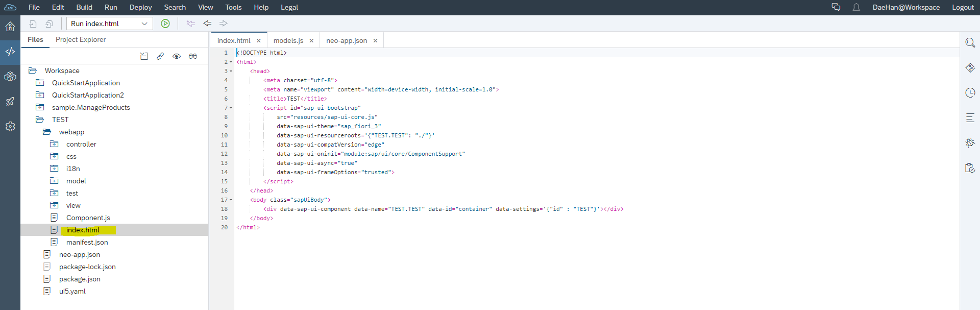Close the index.html editor tab
The width and height of the screenshot is (980, 310).
[259, 41]
